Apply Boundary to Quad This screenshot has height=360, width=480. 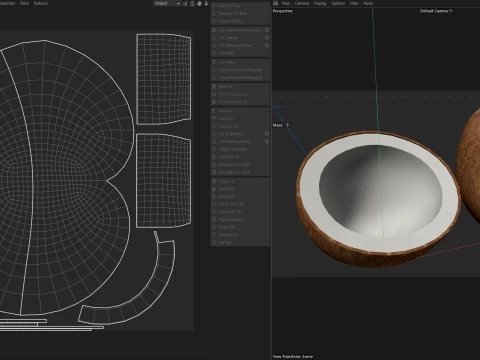(240, 172)
